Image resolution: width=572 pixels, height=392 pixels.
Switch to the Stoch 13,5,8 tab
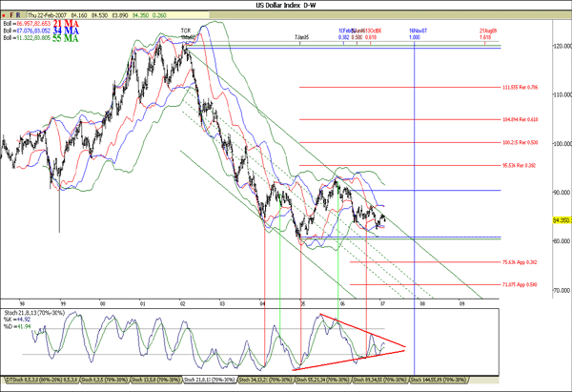coord(156,380)
